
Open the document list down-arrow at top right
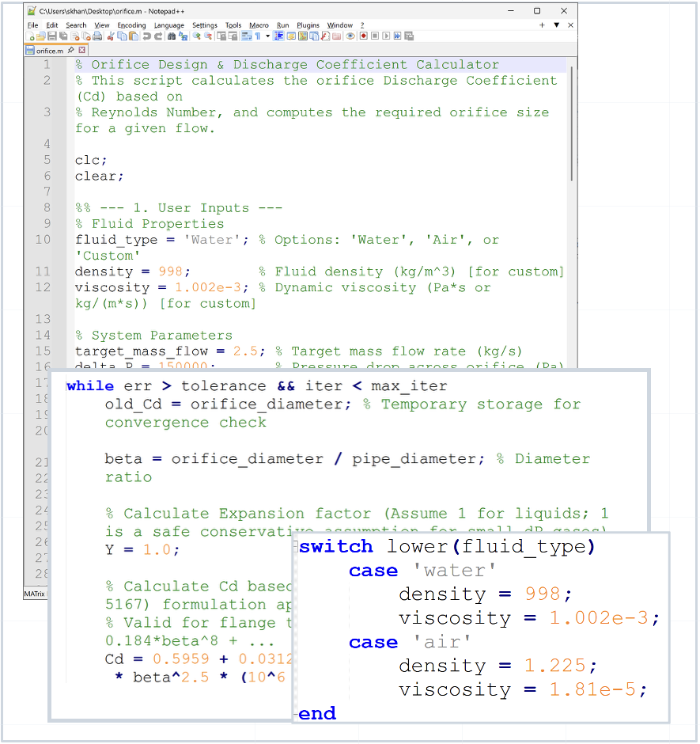click(x=556, y=25)
